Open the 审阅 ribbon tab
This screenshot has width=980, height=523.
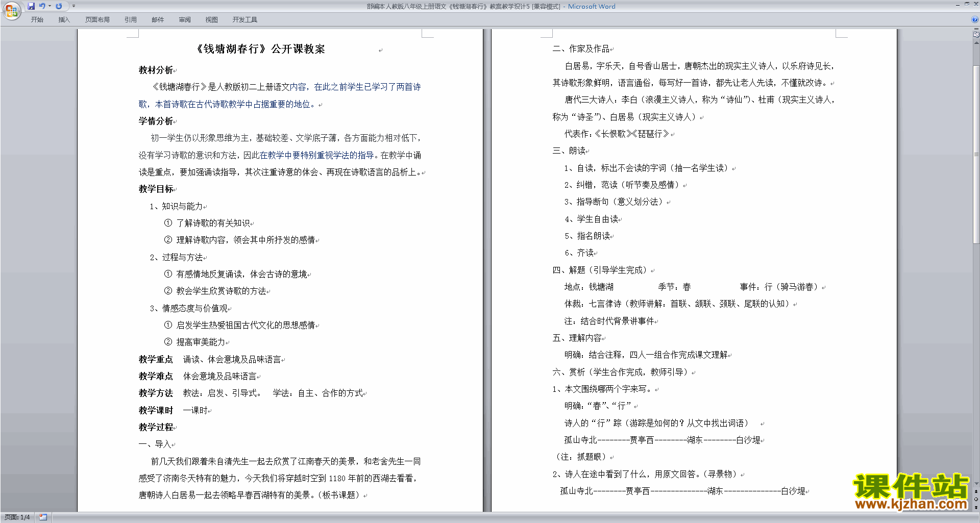coord(185,20)
